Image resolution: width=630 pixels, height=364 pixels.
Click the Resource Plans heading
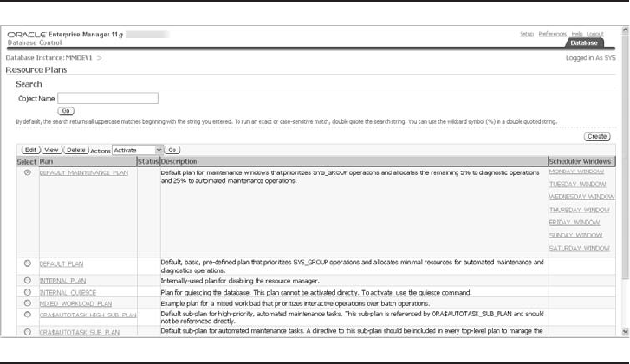(x=36, y=69)
